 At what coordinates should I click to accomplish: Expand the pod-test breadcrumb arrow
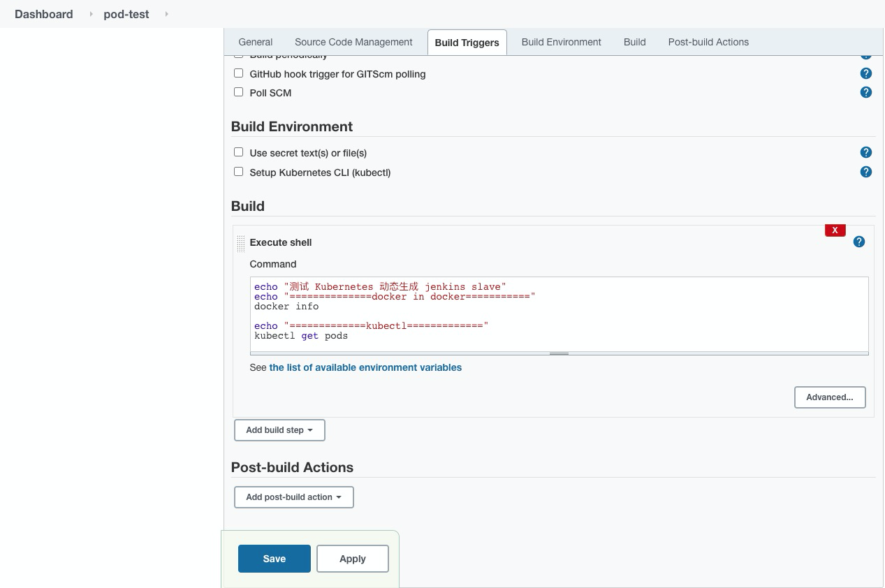(166, 14)
